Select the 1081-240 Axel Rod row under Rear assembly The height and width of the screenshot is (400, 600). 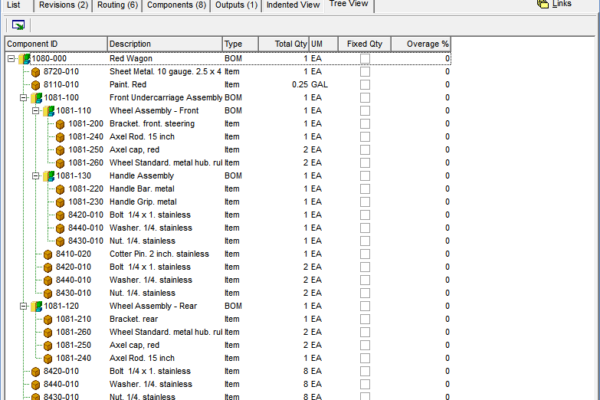tap(228, 358)
